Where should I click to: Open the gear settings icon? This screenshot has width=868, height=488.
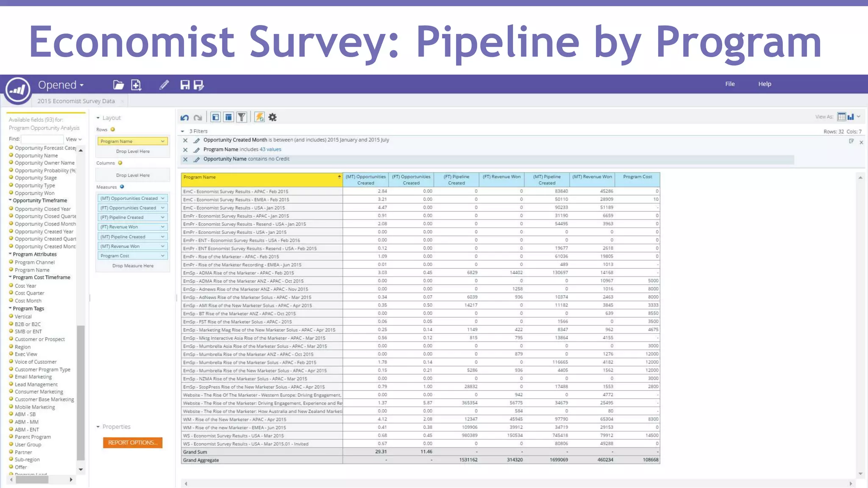273,117
